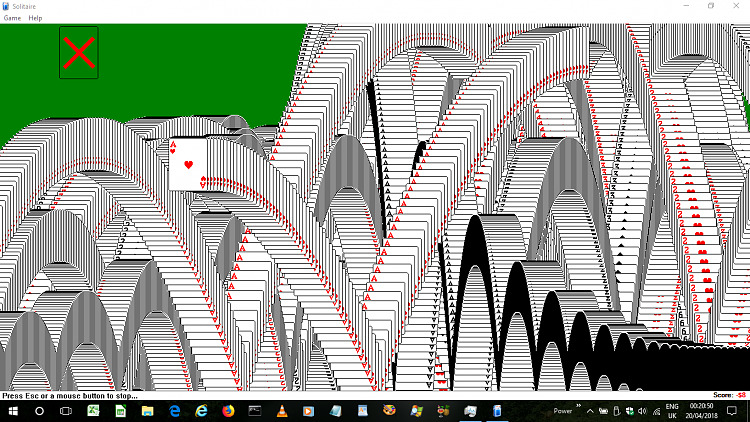
Task: Open the clock showing 00:20:50
Action: [x=701, y=411]
